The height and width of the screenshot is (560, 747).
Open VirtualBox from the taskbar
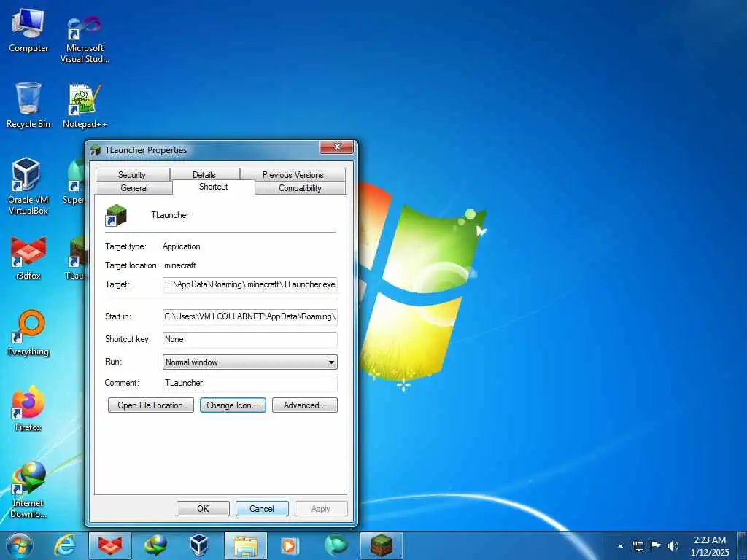point(200,545)
